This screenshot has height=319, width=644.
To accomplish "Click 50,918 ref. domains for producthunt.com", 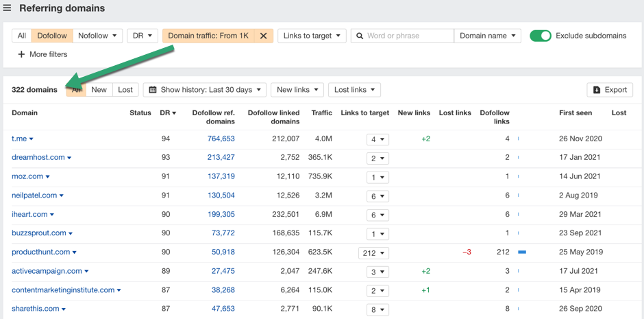I will tap(223, 252).
